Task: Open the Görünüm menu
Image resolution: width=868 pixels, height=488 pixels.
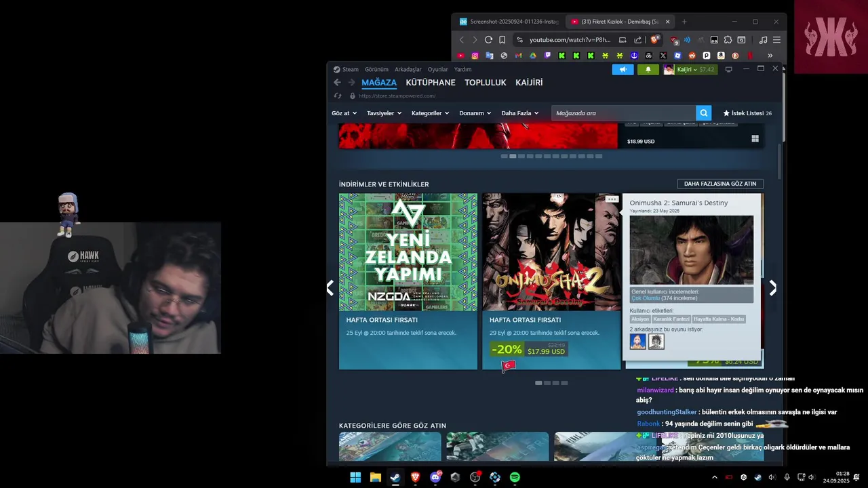Action: [376, 69]
